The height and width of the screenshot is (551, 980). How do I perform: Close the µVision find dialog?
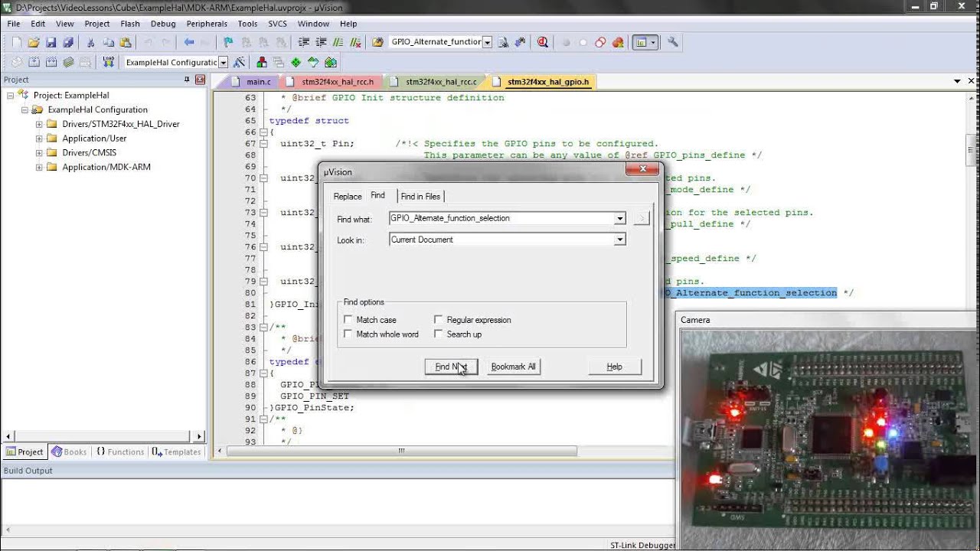[642, 169]
